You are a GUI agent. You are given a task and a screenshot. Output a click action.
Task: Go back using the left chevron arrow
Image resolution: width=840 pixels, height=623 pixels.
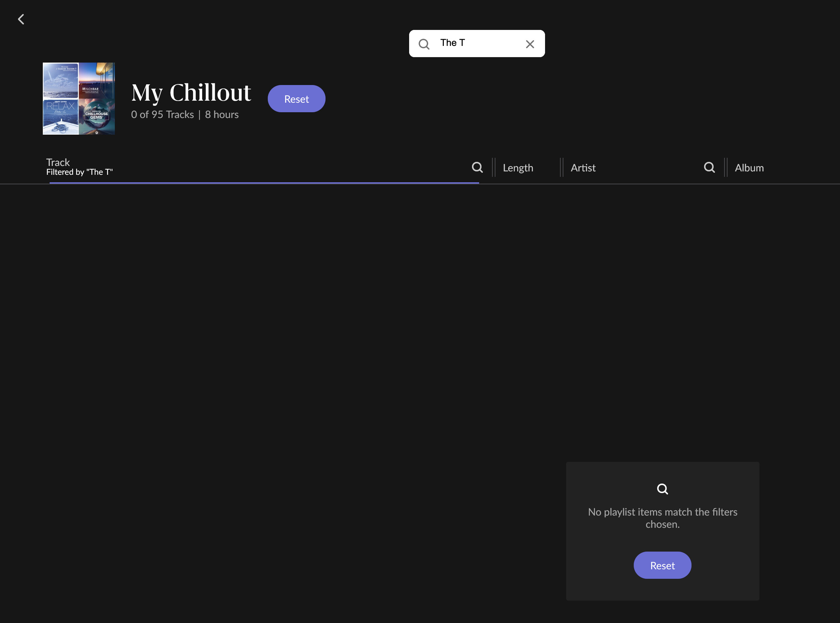click(x=21, y=19)
